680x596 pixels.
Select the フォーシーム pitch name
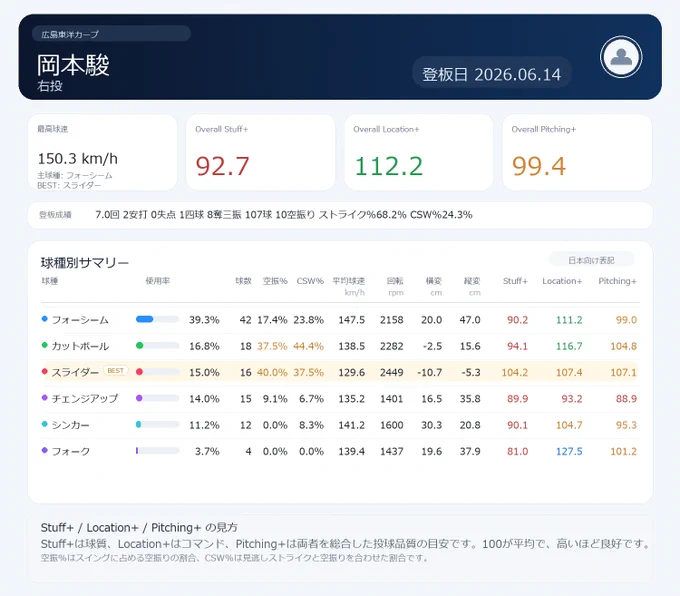(x=80, y=320)
